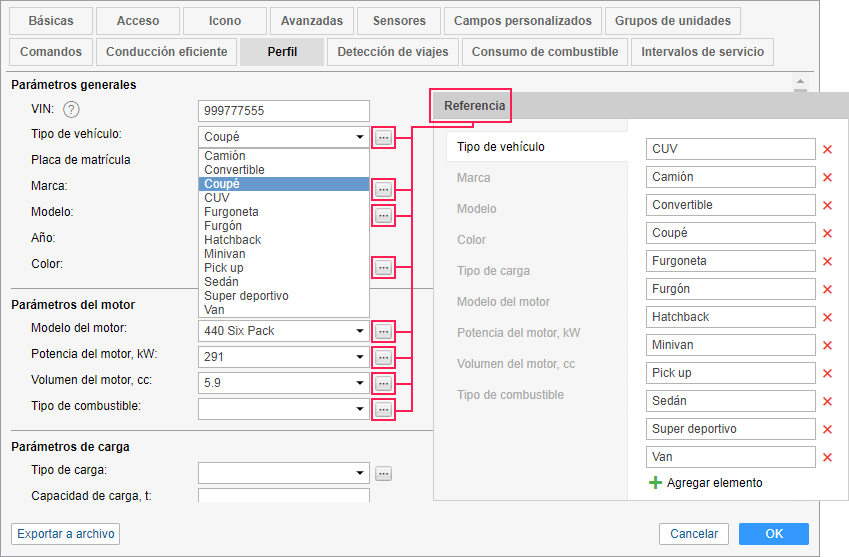Expand the Modelo del motor dropdown
Viewport: 849px width, 557px height.
pyautogui.click(x=360, y=331)
